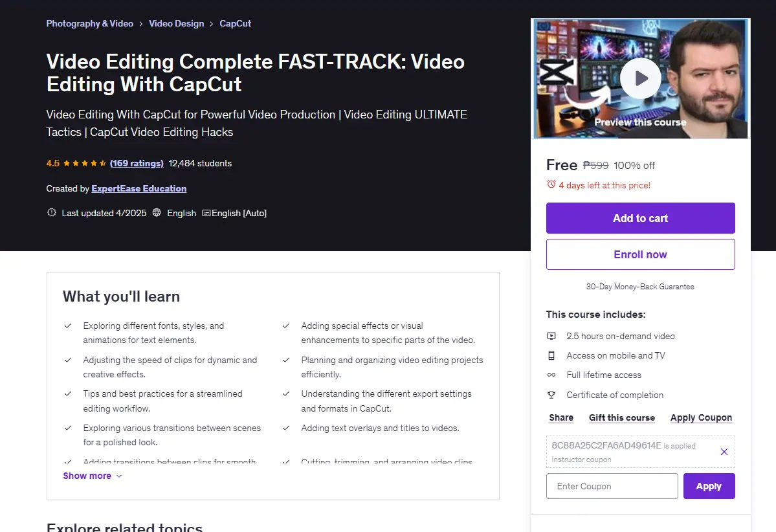Click the 'English [Auto]' captions text
Image resolution: width=776 pixels, height=532 pixels.
click(239, 213)
